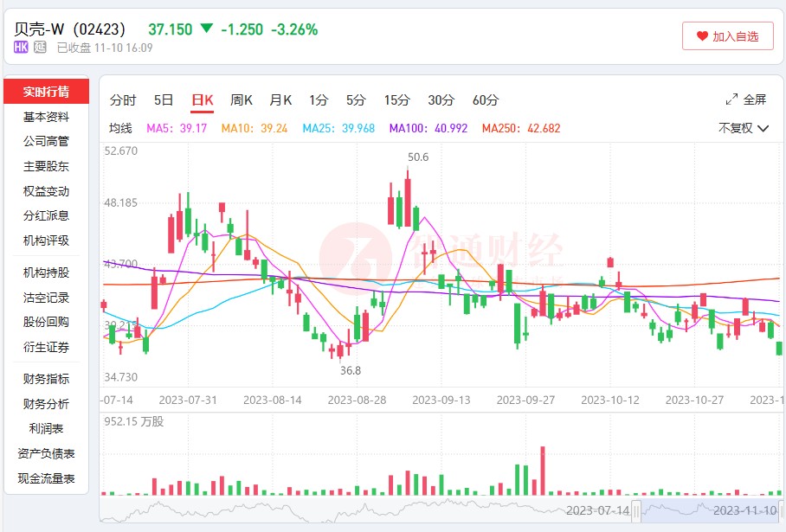Click the 2023-10-12 date axis label
The height and width of the screenshot is (532, 786).
610,401
